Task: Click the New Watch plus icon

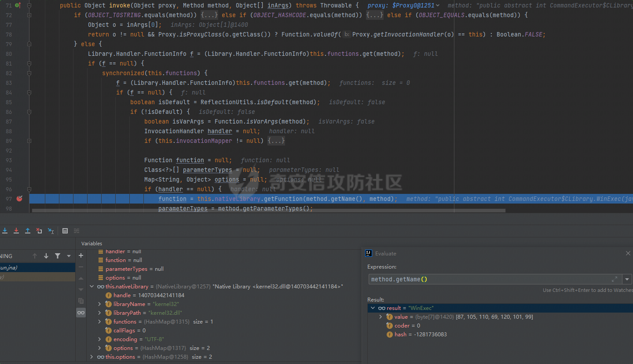Action: 81,255
